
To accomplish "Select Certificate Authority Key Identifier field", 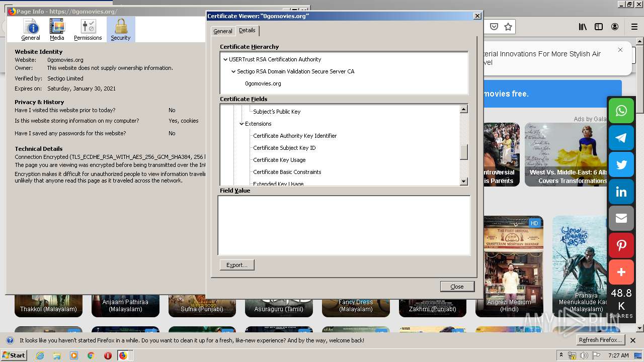I will pos(295,136).
